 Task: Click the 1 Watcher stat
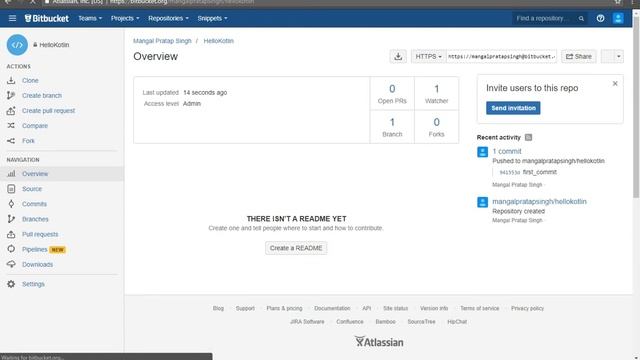tap(436, 94)
